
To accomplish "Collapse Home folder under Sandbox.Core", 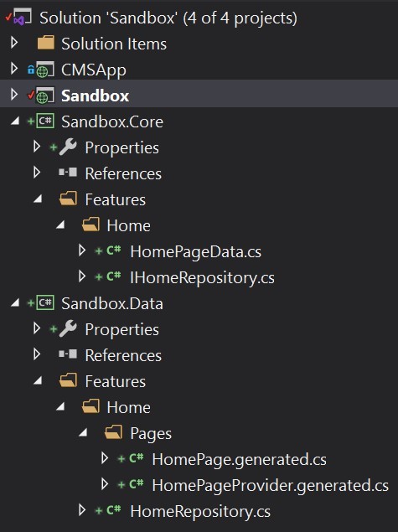I will 60,225.
